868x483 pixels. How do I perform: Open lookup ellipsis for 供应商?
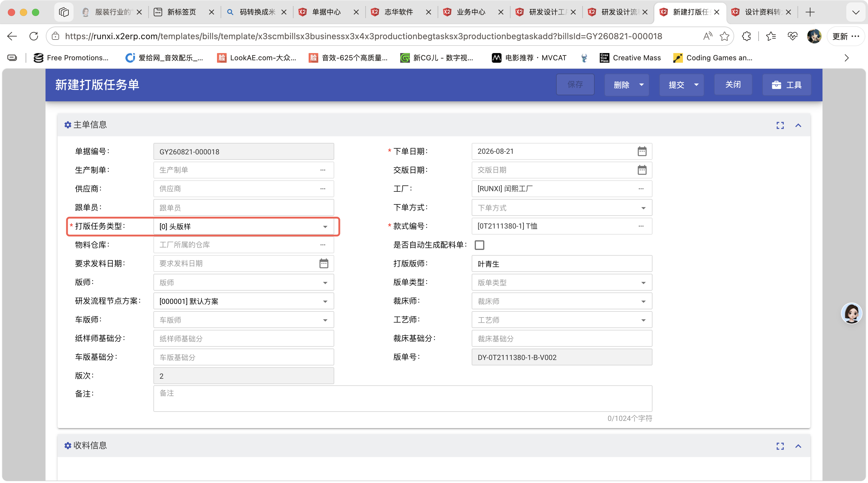[323, 188]
